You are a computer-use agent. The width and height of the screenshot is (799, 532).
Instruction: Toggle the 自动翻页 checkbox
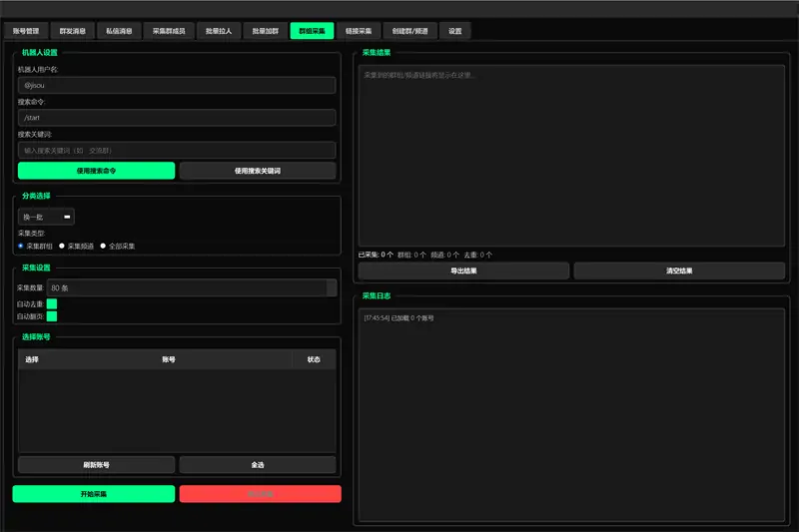52,316
